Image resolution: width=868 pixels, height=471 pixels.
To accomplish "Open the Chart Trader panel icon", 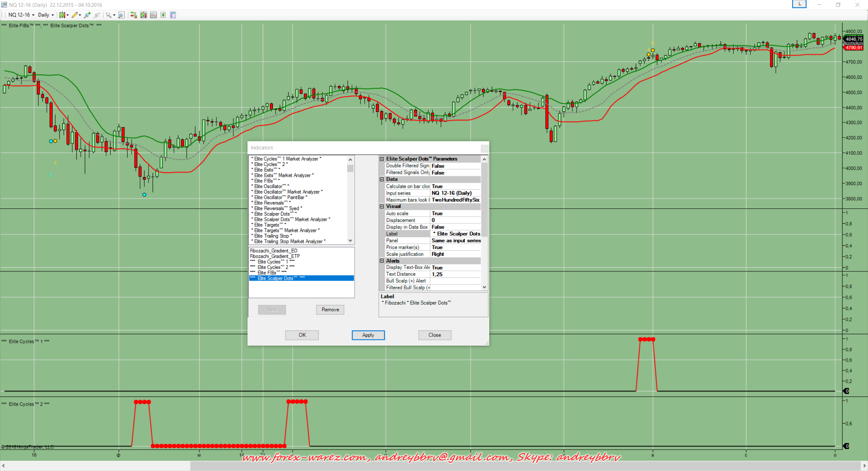I will pos(134,15).
